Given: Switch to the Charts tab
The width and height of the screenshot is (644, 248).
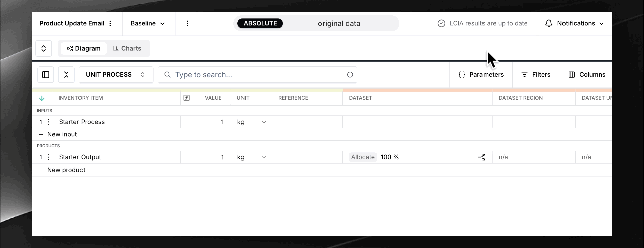Looking at the screenshot, I should click(127, 48).
